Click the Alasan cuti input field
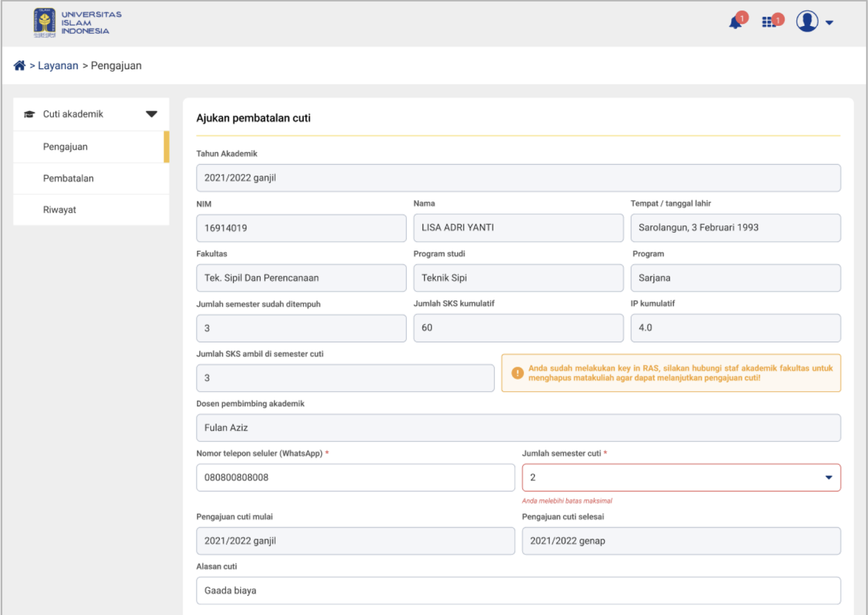 (518, 591)
